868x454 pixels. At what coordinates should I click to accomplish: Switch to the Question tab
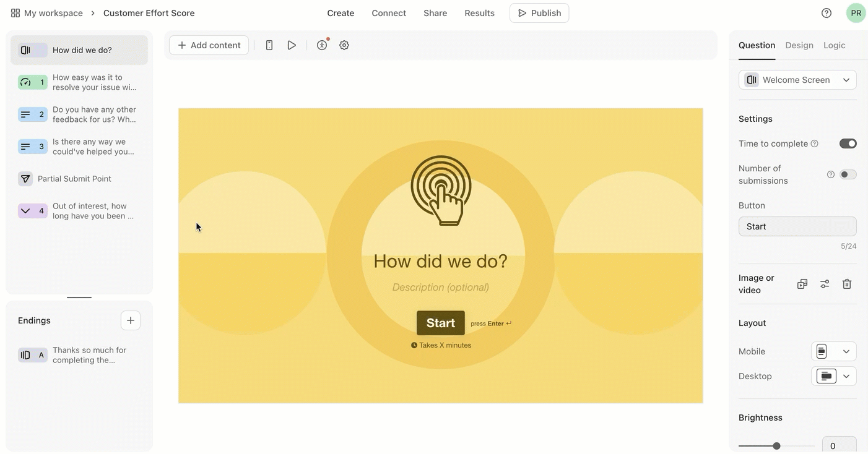coord(757,45)
